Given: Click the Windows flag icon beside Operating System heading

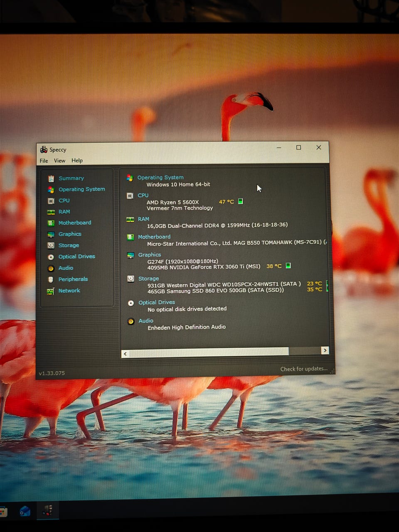Looking at the screenshot, I should (130, 178).
